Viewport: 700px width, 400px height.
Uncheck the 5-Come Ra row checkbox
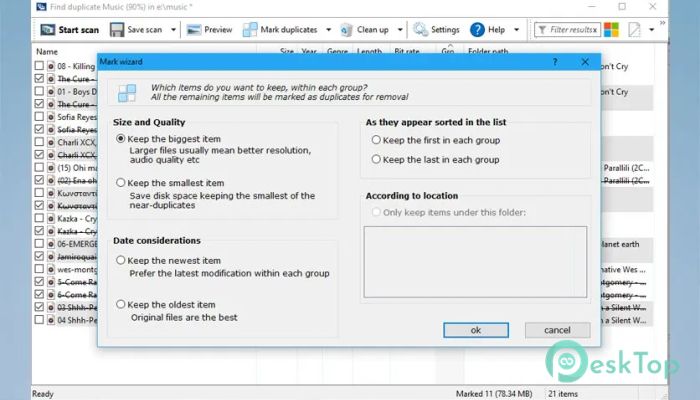(39, 282)
